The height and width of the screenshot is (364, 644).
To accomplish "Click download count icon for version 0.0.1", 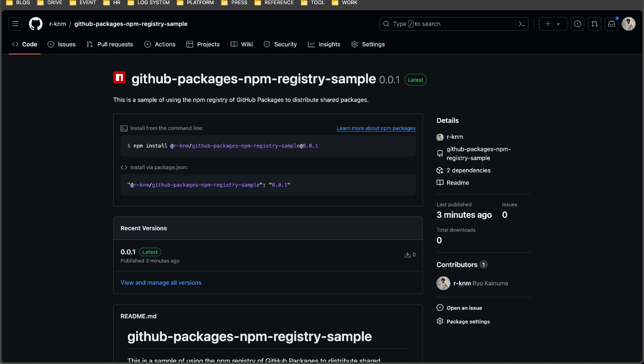I will point(408,255).
